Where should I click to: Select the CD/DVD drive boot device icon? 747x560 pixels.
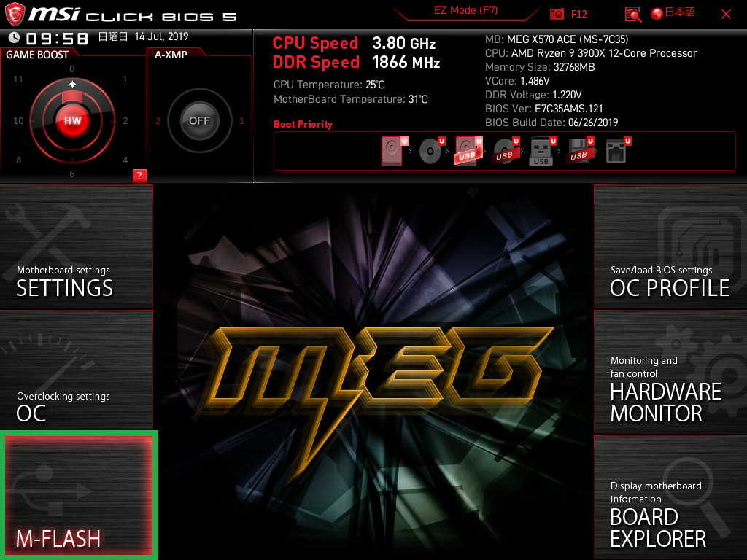point(432,151)
